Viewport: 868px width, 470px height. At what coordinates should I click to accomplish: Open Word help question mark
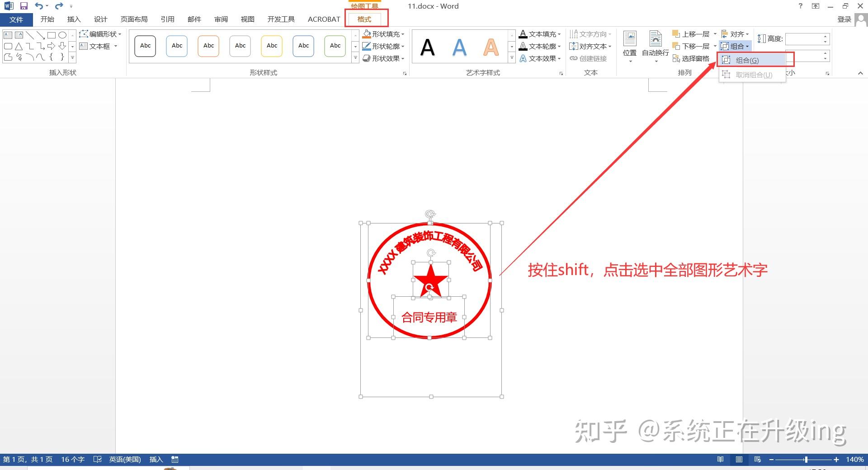(x=801, y=6)
